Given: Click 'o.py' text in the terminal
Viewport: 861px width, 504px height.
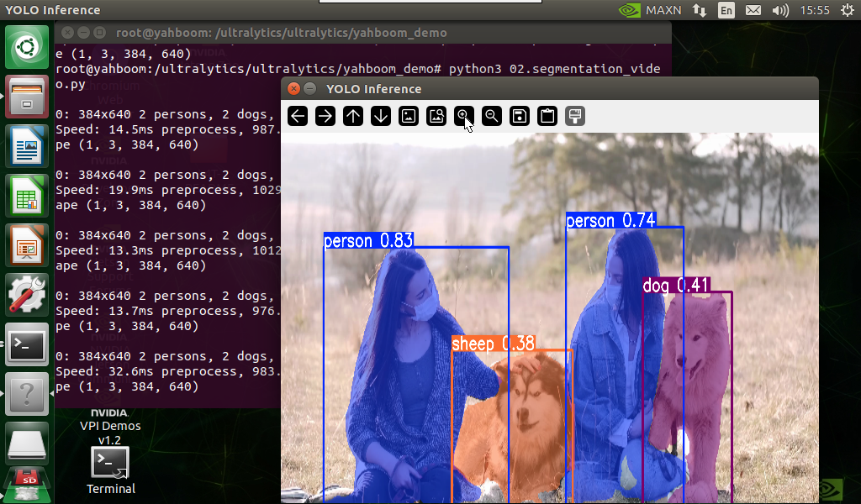Looking at the screenshot, I should pyautogui.click(x=71, y=85).
